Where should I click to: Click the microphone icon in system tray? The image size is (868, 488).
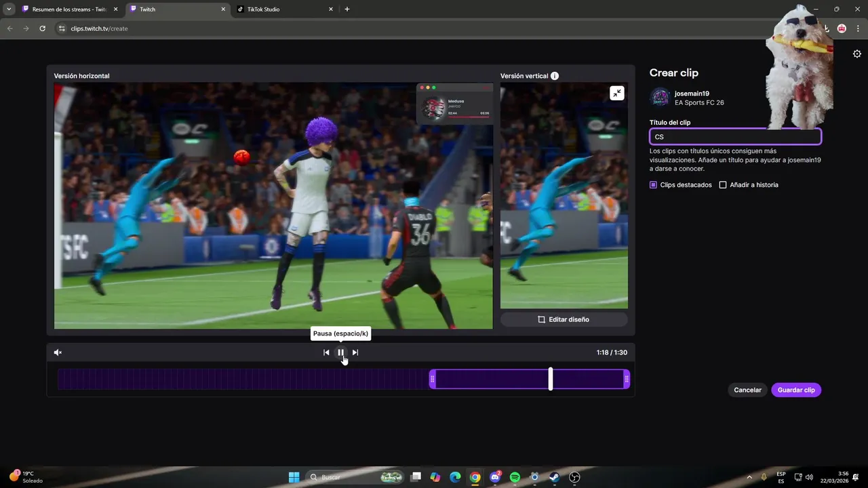764,477
